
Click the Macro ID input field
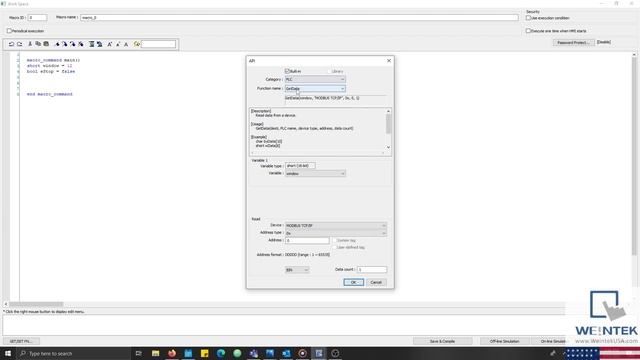point(37,18)
